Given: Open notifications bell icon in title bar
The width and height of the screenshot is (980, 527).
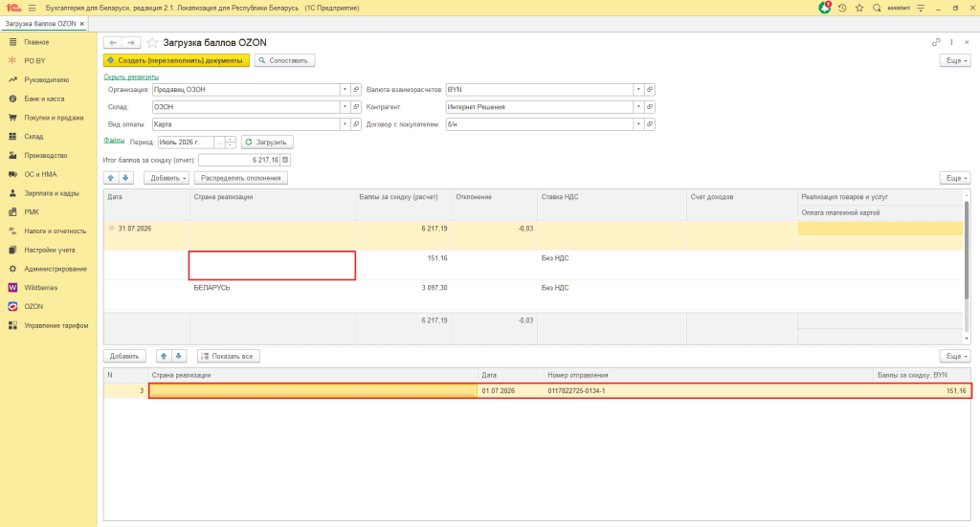Looking at the screenshot, I should tap(824, 8).
